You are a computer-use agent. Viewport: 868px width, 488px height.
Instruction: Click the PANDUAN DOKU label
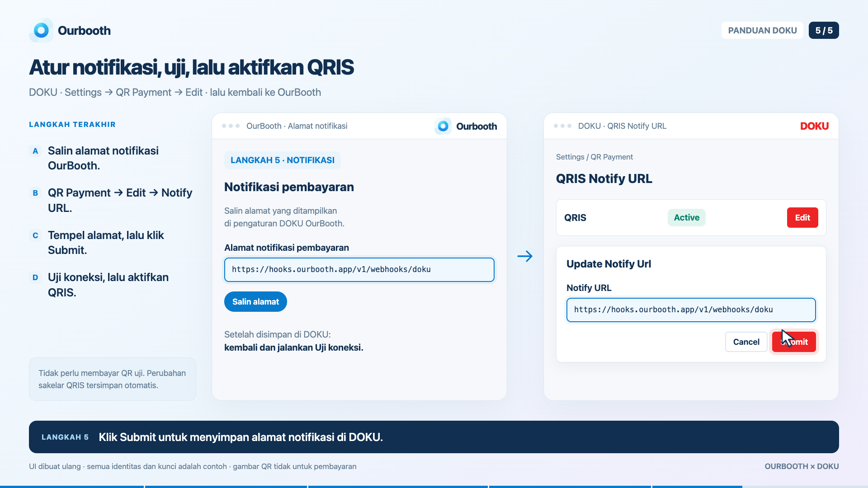[x=762, y=30]
